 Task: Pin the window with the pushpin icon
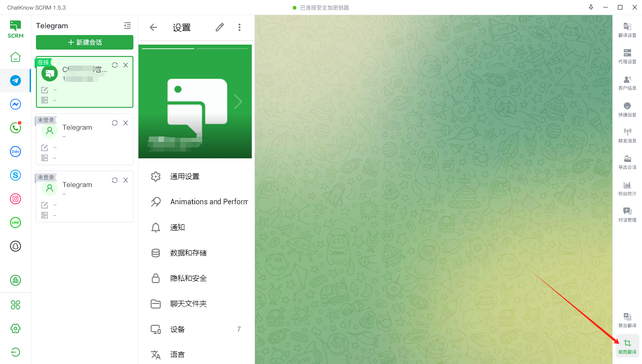(x=591, y=7)
